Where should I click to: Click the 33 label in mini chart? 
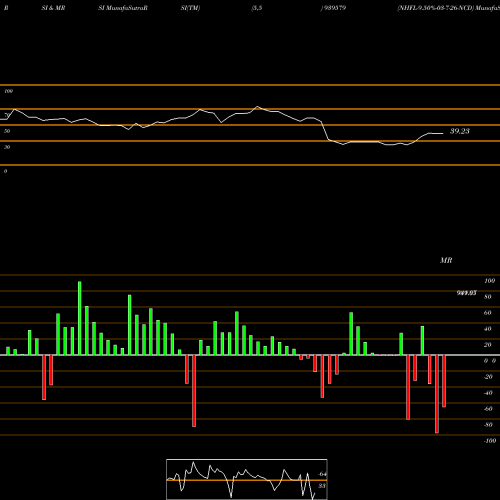coord(322,486)
